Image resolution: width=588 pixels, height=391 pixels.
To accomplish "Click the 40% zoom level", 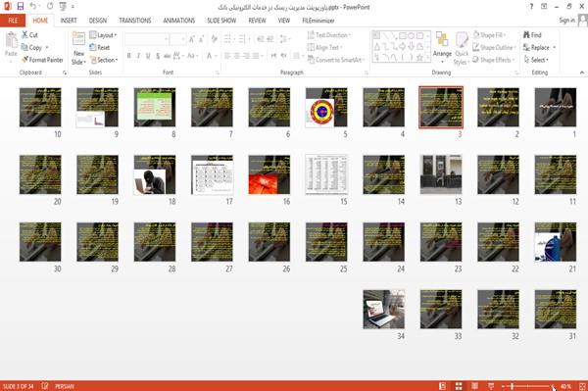I will point(565,386).
